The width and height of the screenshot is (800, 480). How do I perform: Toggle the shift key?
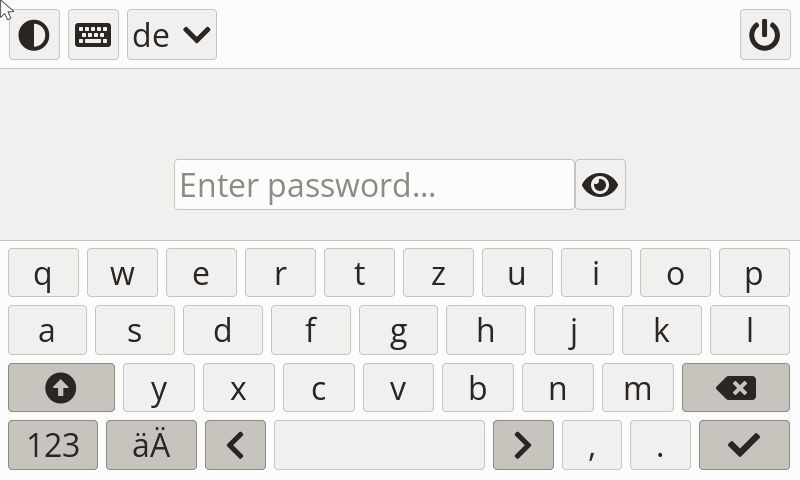coord(61,388)
